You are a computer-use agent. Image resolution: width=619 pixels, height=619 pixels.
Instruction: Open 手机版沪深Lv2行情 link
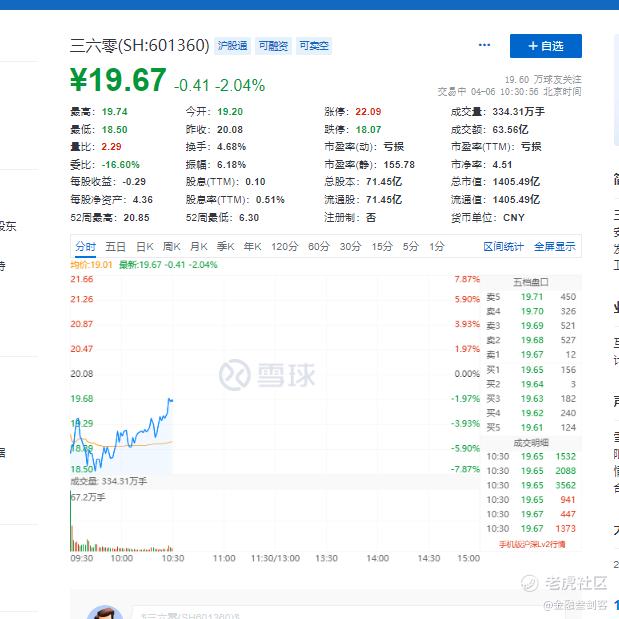coord(532,544)
